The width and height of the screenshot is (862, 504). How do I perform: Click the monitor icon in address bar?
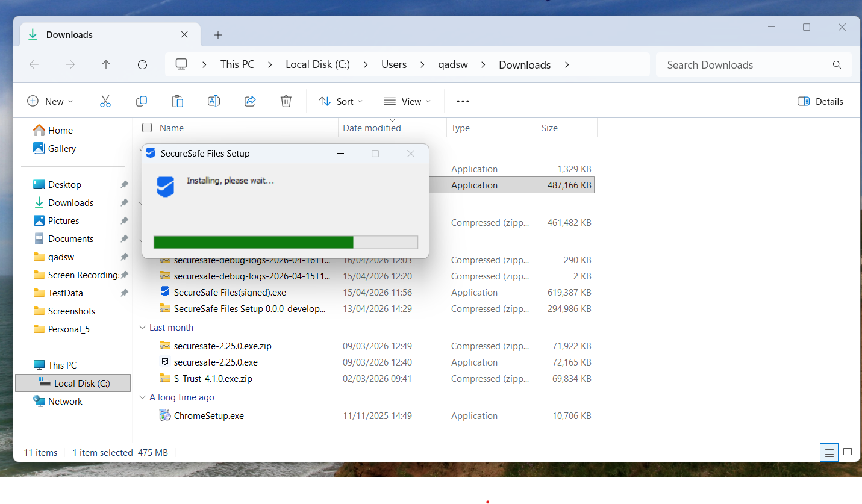(x=181, y=64)
